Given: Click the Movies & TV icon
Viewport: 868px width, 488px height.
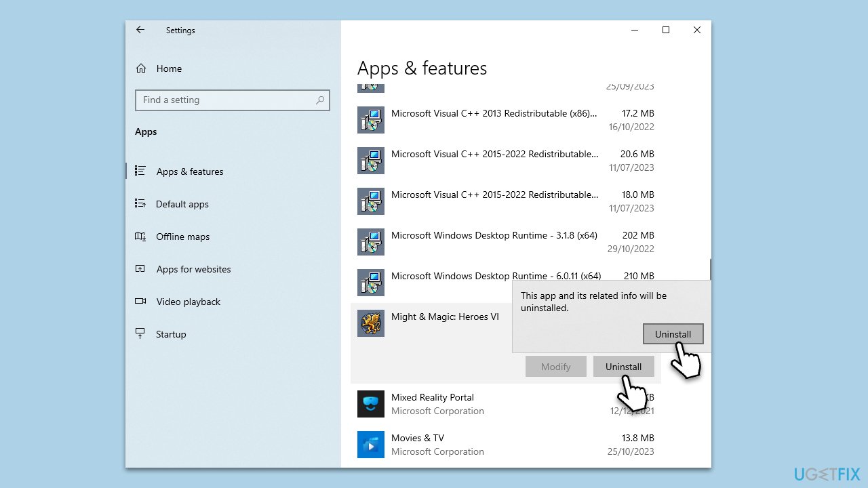Looking at the screenshot, I should (x=371, y=445).
